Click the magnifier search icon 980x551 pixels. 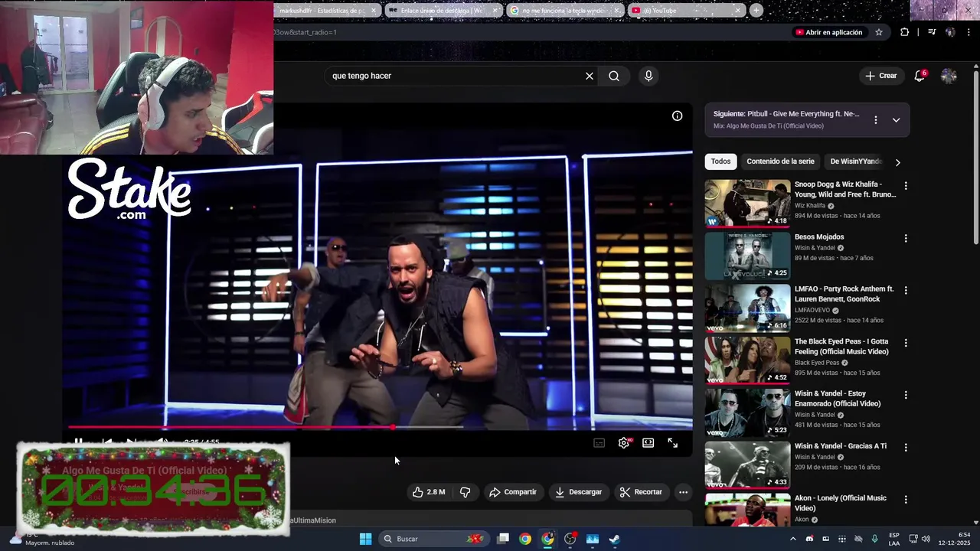614,76
